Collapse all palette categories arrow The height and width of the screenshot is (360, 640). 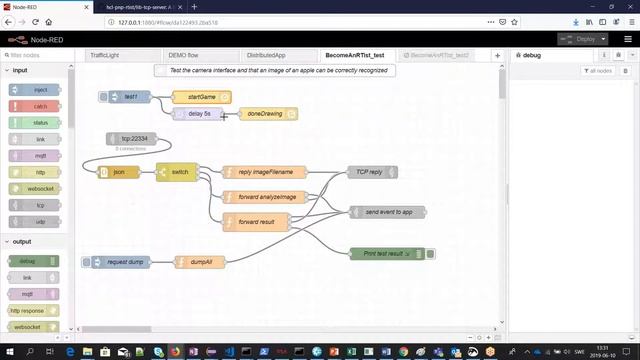58,338
